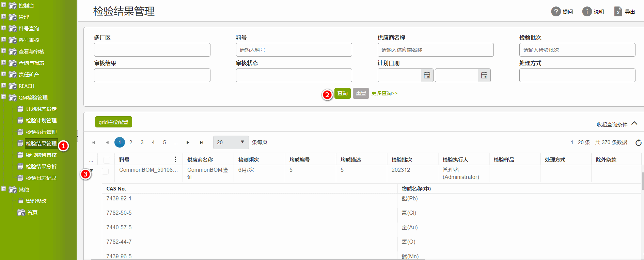Image resolution: width=644 pixels, height=260 pixels.
Task: Click the 首页 folder icon
Action: (x=21, y=212)
